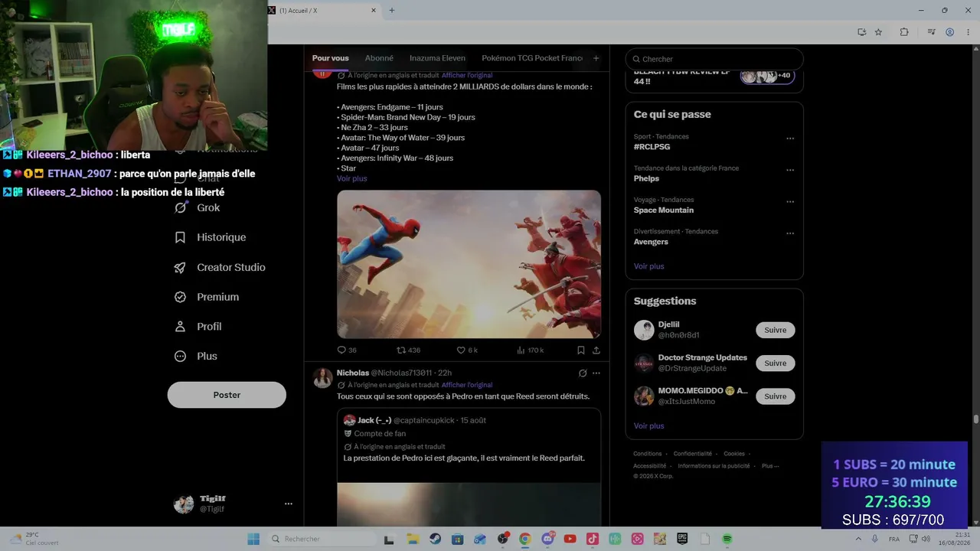Open the Space Mountain trending topic

[x=664, y=210]
